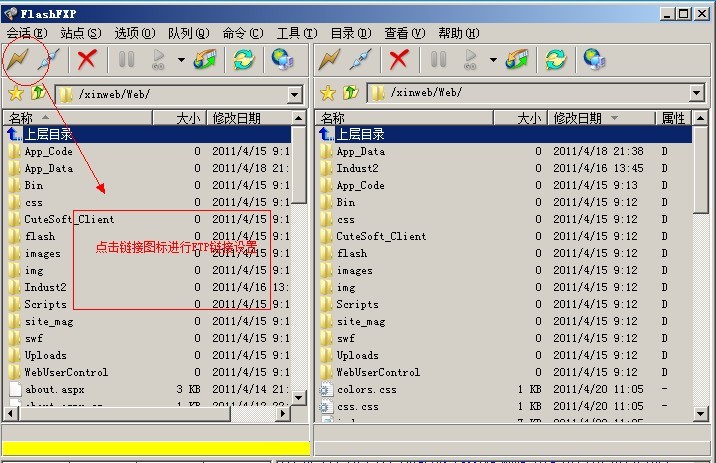Open the 站点(S) menu
Viewport: 716px width, 463px height.
pos(81,33)
